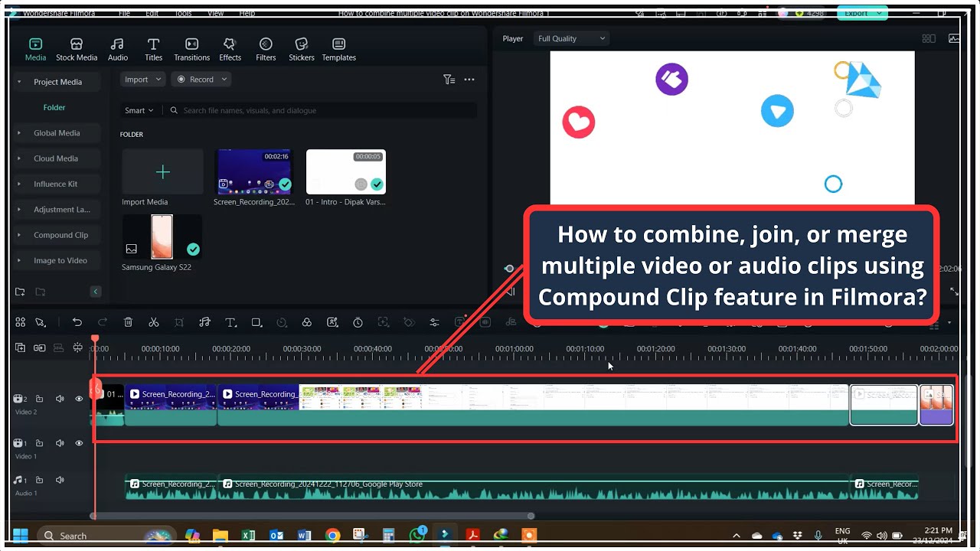This screenshot has width=980, height=551.
Task: Toggle the auto link icon
Action: coord(39,348)
